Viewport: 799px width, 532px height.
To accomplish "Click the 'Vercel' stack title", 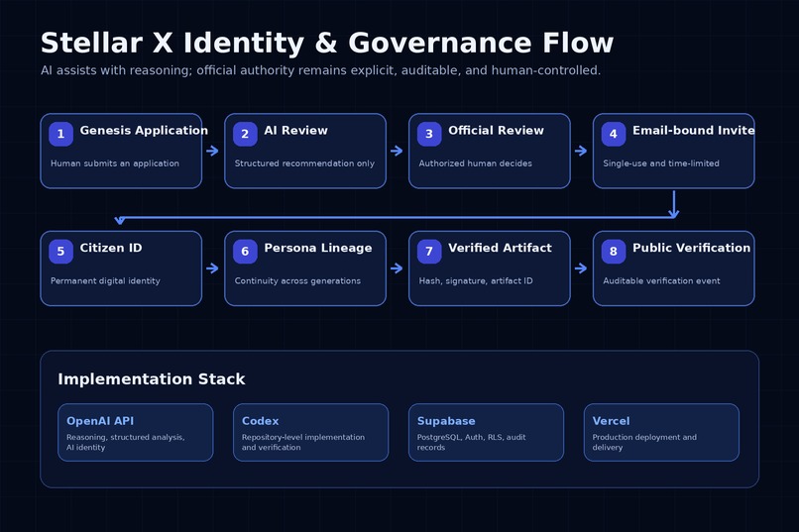I will click(611, 421).
